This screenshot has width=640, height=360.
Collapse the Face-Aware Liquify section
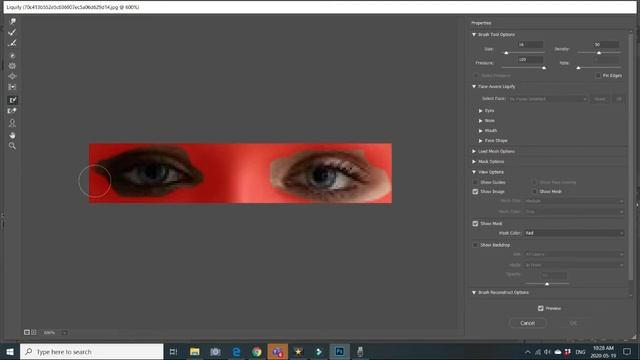coord(474,87)
